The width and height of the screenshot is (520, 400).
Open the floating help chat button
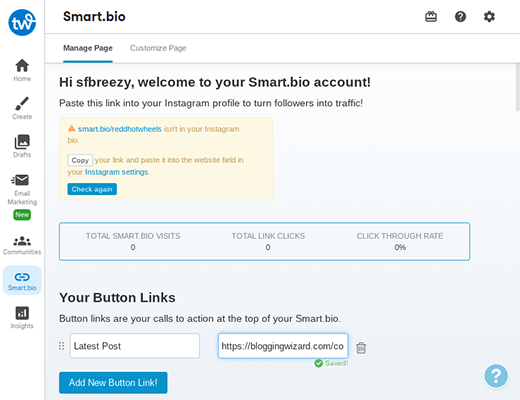tap(496, 376)
